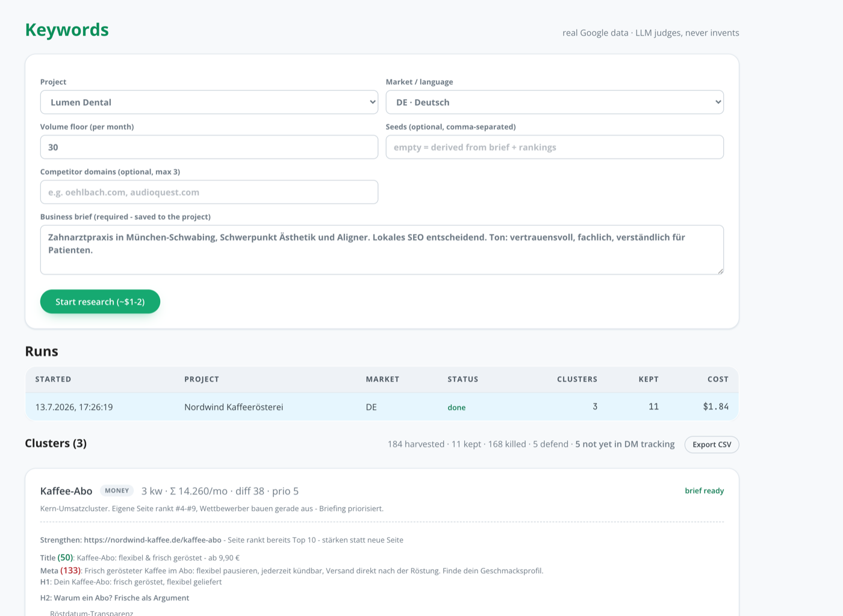The width and height of the screenshot is (843, 616).
Task: Click the Keywords page heading
Action: click(67, 30)
